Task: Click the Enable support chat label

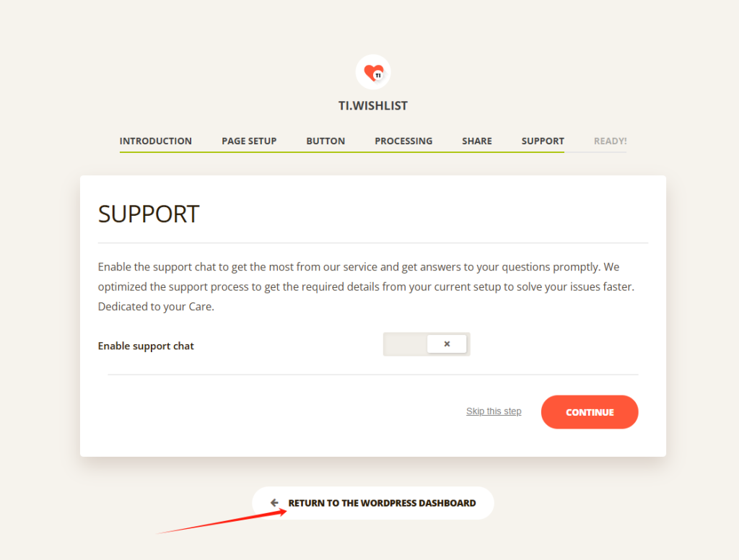Action: (146, 346)
